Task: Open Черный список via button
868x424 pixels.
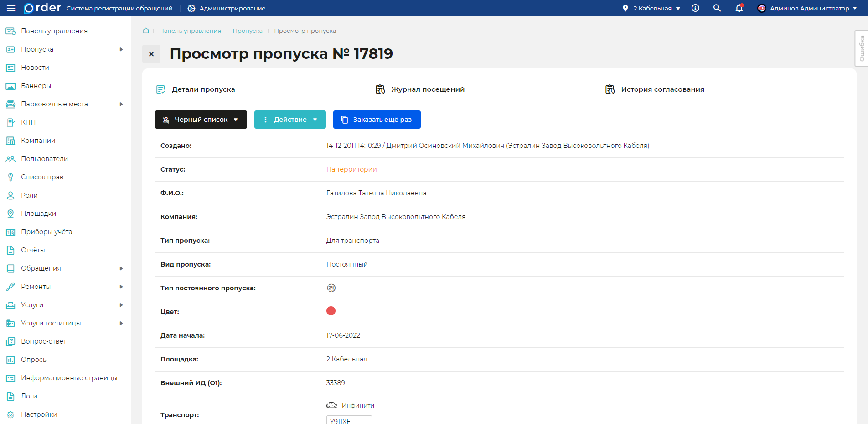Action: pos(201,119)
